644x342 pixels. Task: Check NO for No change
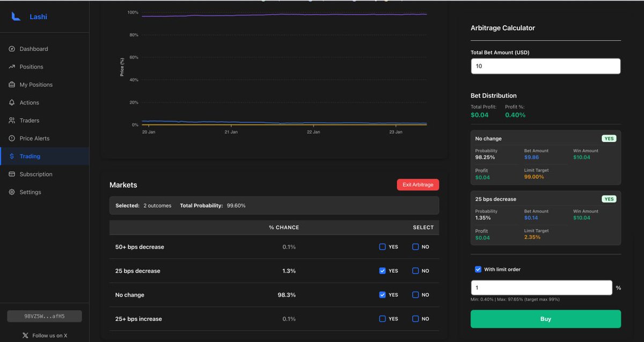tap(415, 295)
